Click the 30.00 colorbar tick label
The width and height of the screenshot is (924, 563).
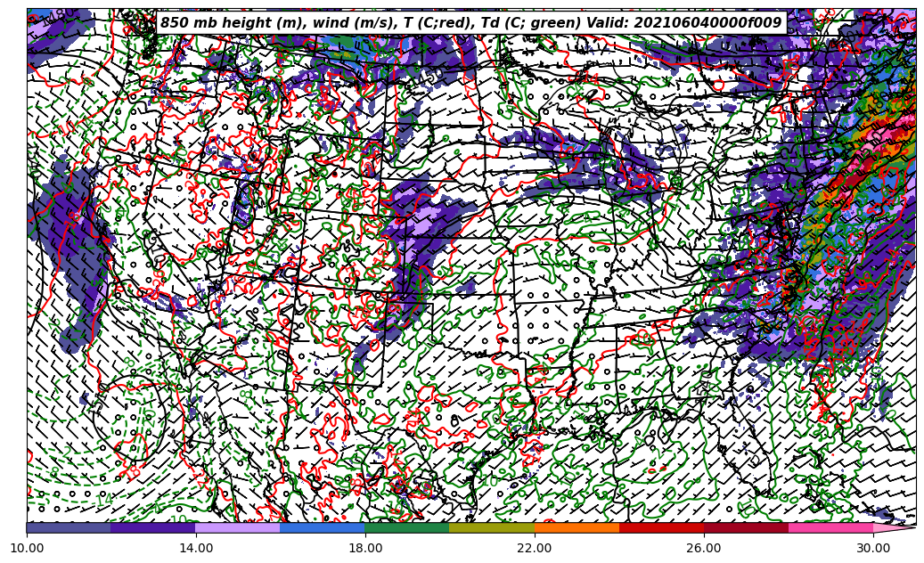click(x=873, y=548)
